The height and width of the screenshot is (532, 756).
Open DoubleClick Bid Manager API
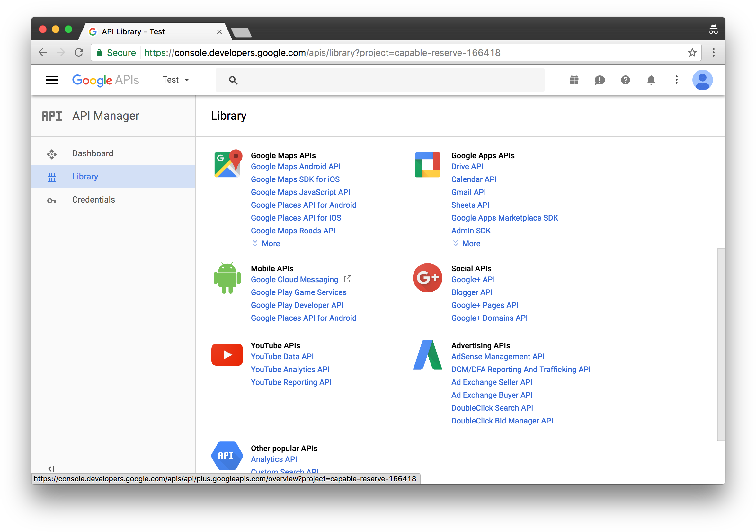point(502,421)
